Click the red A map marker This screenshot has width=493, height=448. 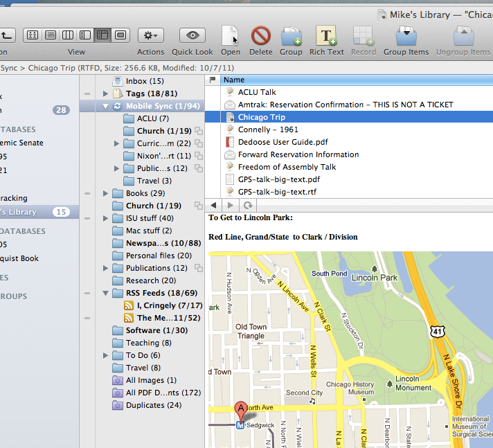click(x=241, y=410)
